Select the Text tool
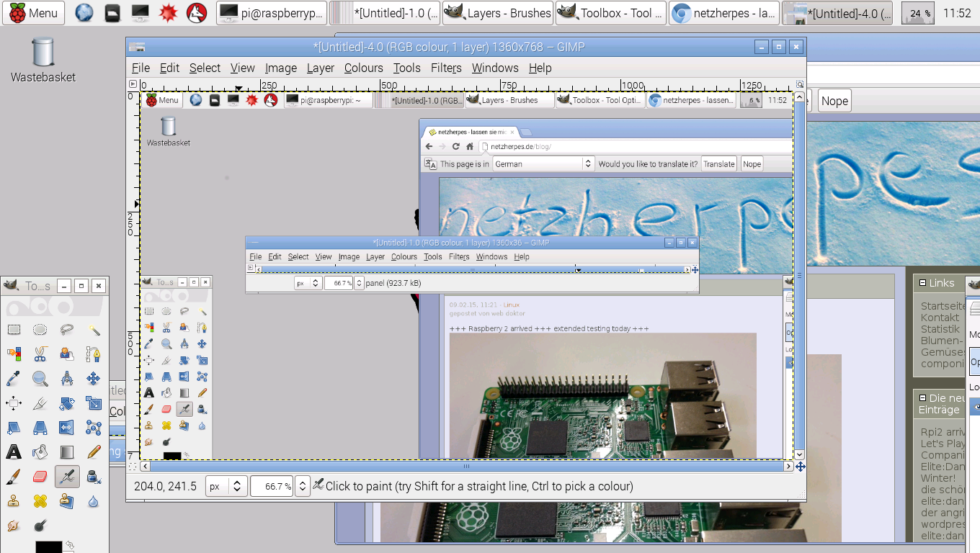This screenshot has width=980, height=553. point(14,452)
